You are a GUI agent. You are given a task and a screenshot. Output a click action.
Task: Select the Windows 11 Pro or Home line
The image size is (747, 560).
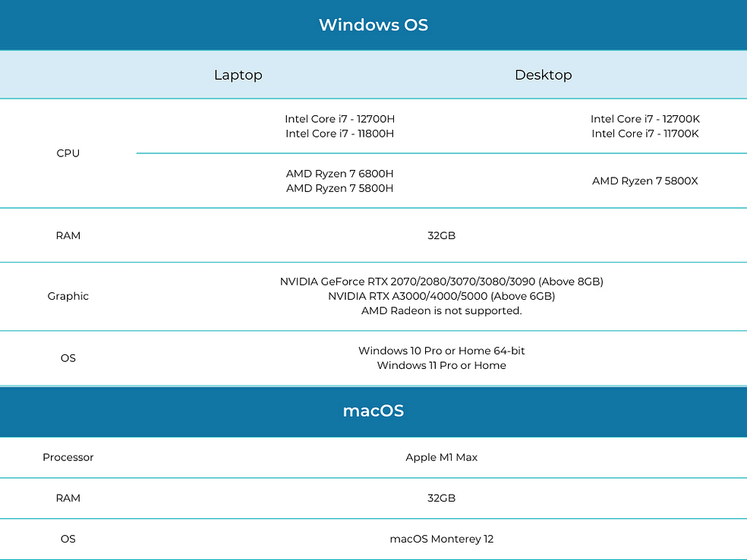(443, 365)
